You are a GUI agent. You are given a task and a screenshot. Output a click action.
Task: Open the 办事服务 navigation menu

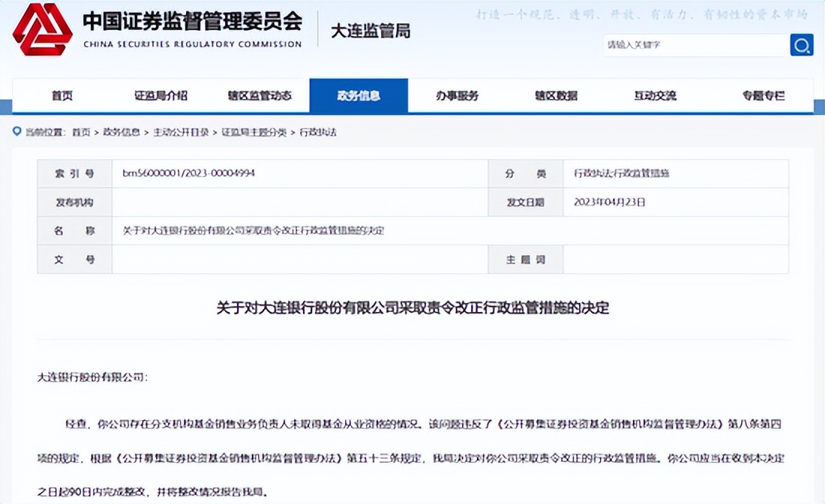point(460,96)
